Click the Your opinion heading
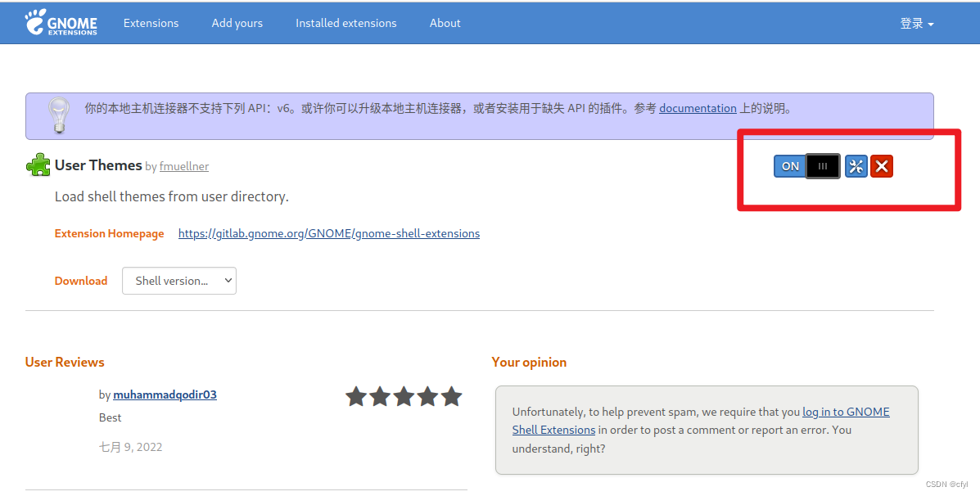 (529, 362)
